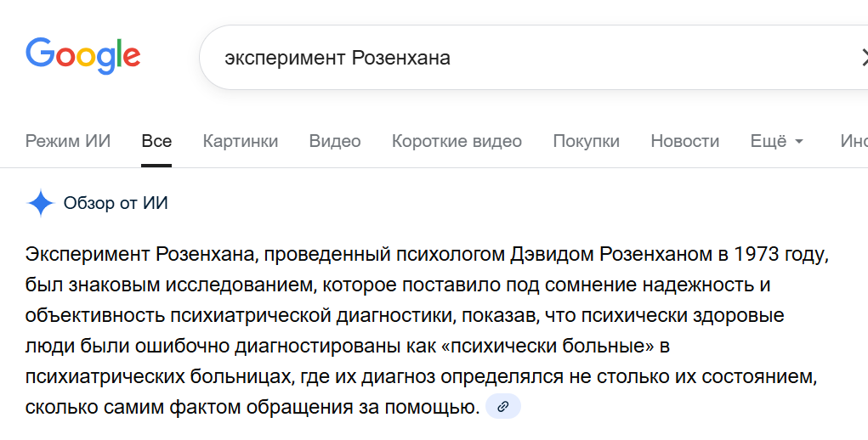The height and width of the screenshot is (440, 868).
Task: Clear the search query with the X
Action: (862, 58)
